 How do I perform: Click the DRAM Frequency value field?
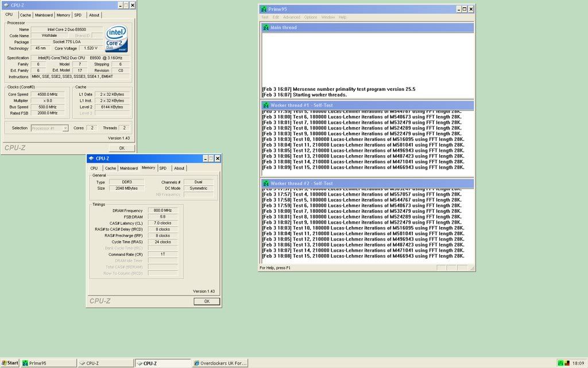pyautogui.click(x=163, y=210)
